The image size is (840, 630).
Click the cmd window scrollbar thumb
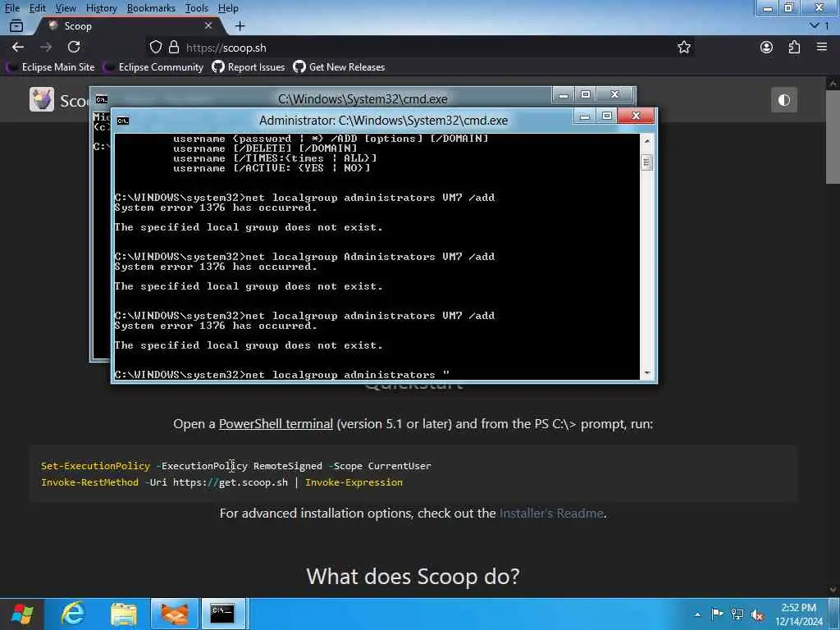(646, 162)
